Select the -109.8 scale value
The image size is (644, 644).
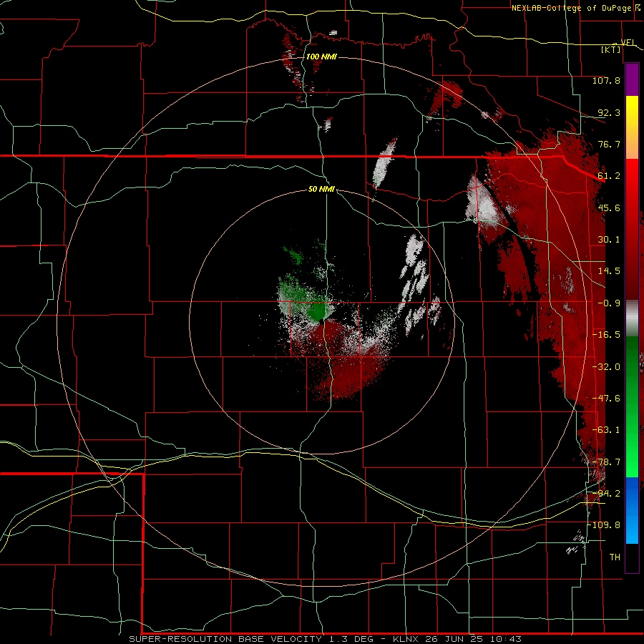[604, 525]
